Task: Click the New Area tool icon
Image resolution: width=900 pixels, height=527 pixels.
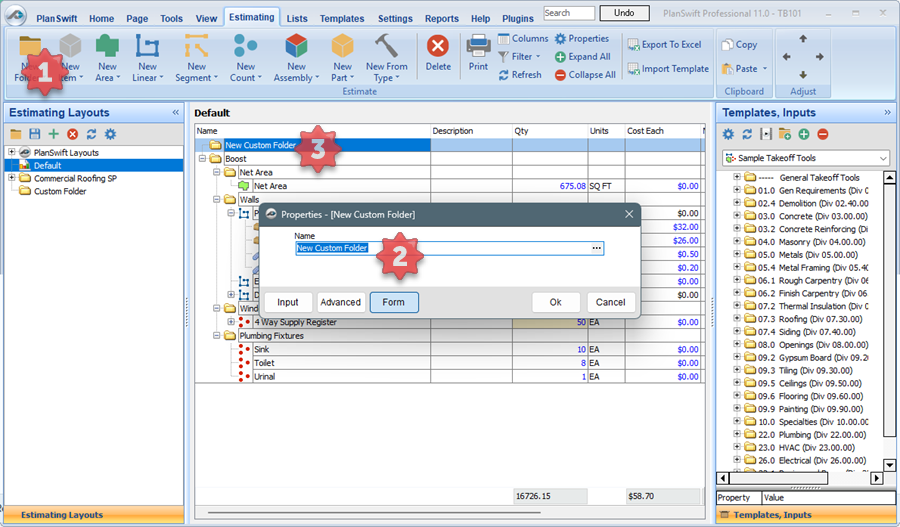Action: [x=107, y=46]
